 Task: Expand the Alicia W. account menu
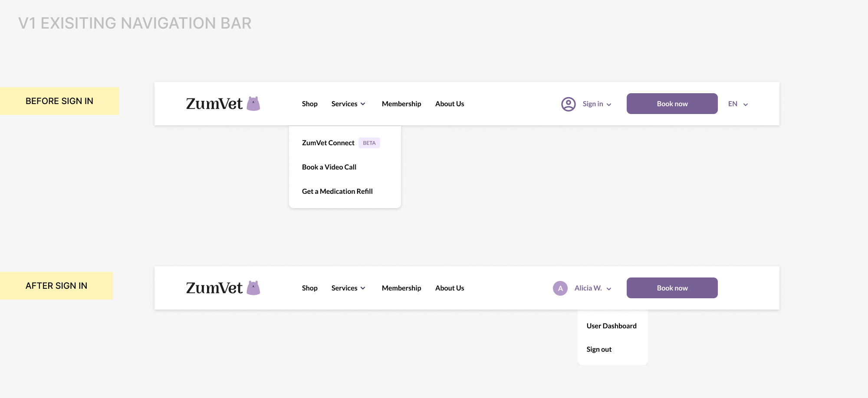592,288
